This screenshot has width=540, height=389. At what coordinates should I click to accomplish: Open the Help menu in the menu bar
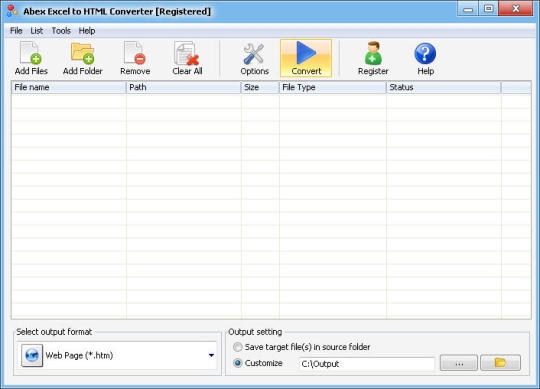click(x=87, y=31)
